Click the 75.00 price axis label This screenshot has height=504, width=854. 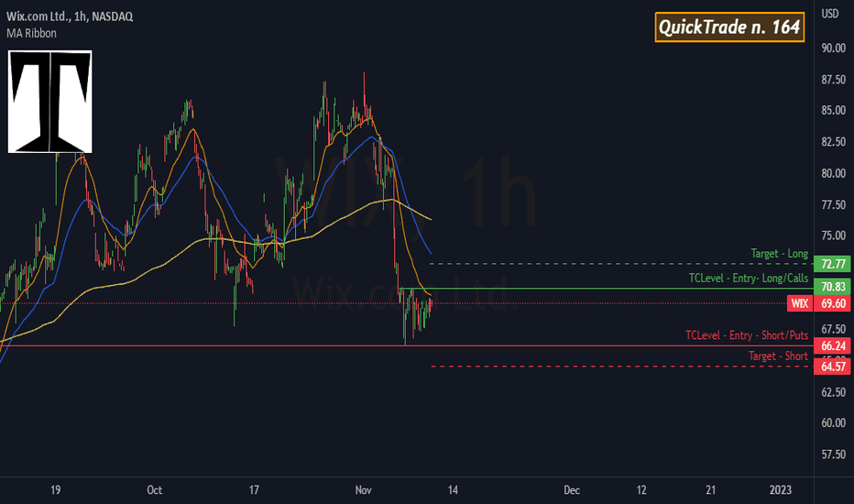(833, 236)
